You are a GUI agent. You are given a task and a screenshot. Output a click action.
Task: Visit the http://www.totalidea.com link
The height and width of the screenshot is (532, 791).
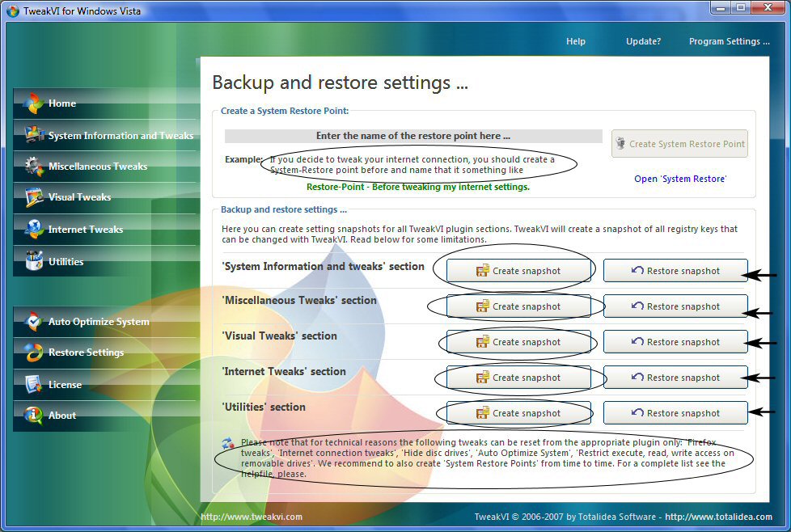click(718, 517)
